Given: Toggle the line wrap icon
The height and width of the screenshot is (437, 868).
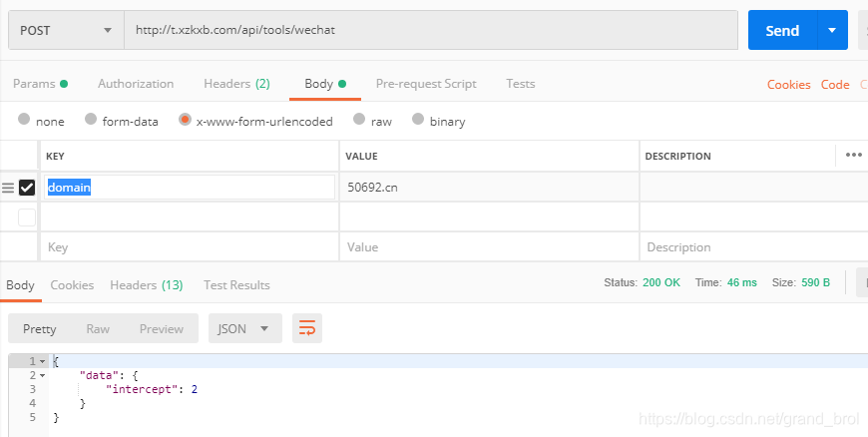Looking at the screenshot, I should tap(307, 328).
